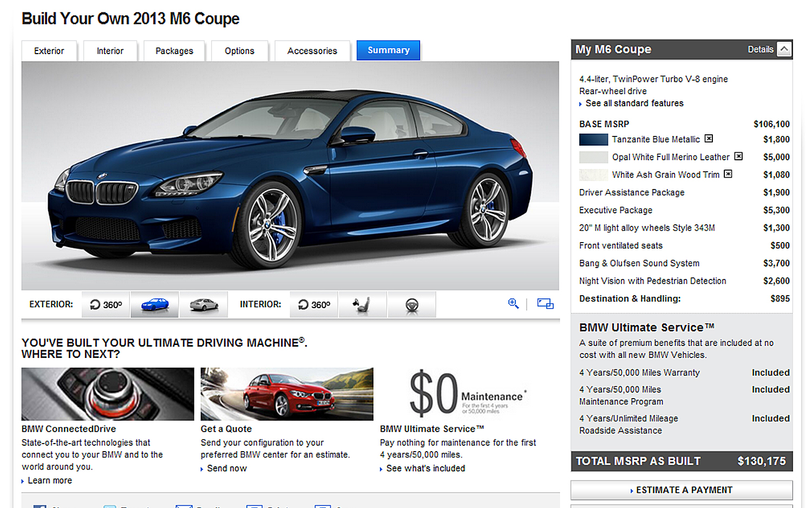
Task: Show the interior seat view
Action: click(x=362, y=304)
